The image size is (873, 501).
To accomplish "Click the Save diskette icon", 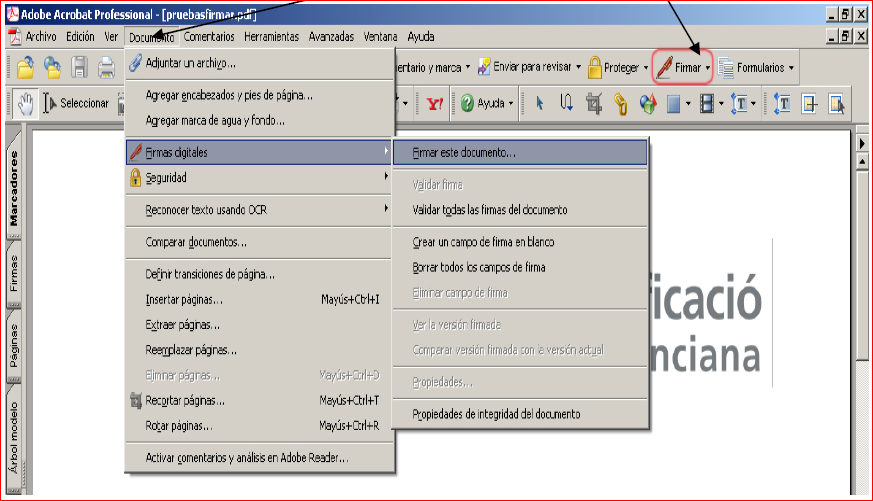I will (x=79, y=67).
